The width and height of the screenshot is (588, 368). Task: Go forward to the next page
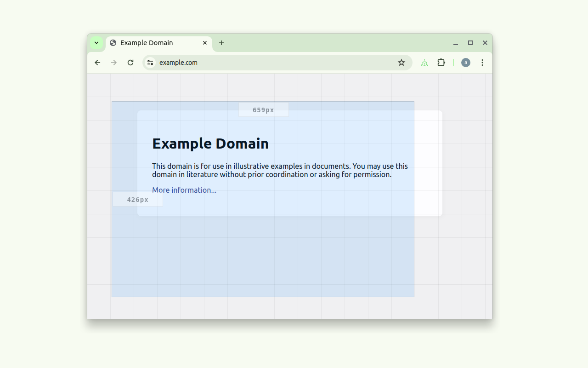pyautogui.click(x=114, y=63)
